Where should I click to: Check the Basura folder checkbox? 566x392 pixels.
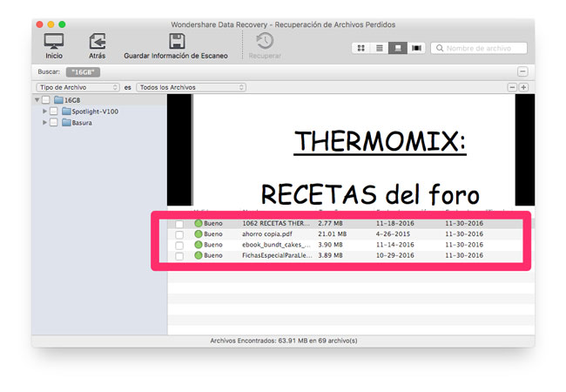click(x=53, y=123)
